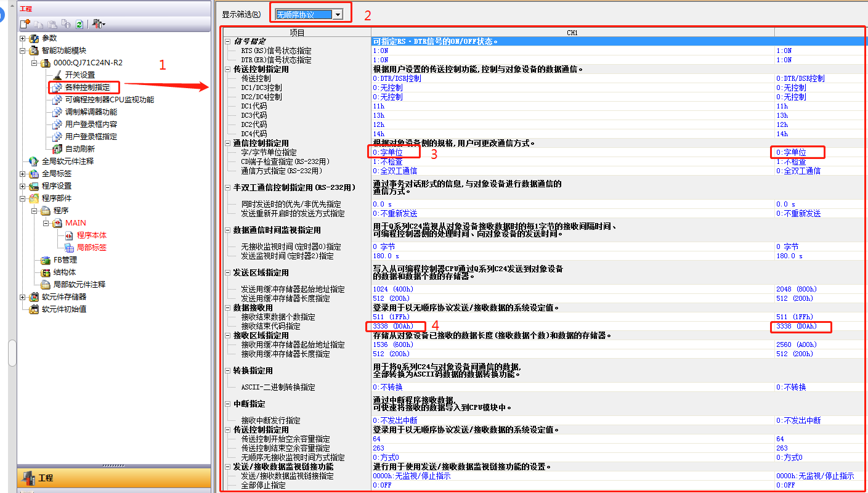Image resolution: width=868 pixels, height=493 pixels.
Task: Click the 开关设置 switch icon
Action: tap(57, 75)
